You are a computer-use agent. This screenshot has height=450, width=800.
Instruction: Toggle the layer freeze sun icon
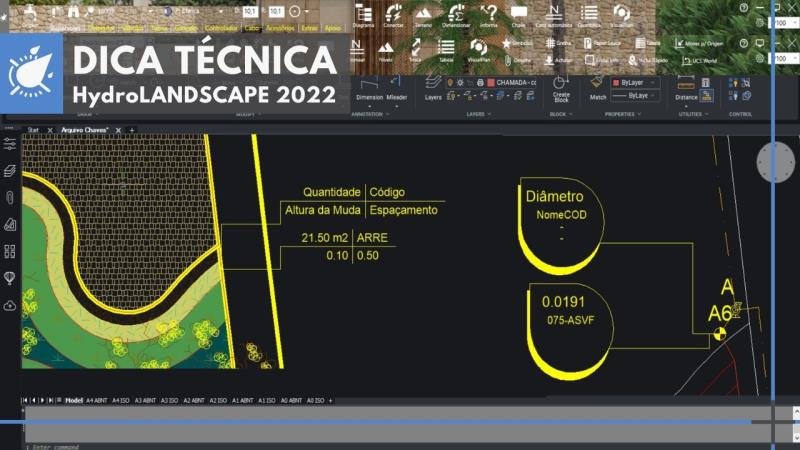[x=460, y=82]
